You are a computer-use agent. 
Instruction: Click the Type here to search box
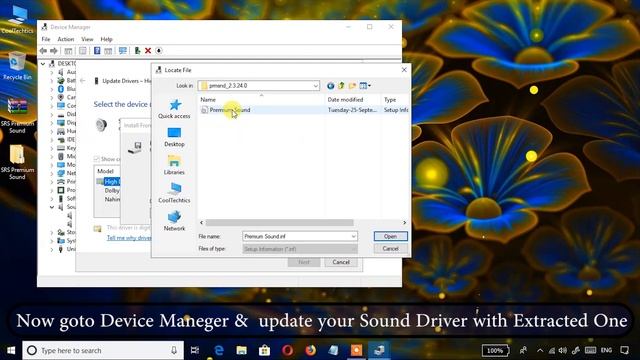point(103,350)
